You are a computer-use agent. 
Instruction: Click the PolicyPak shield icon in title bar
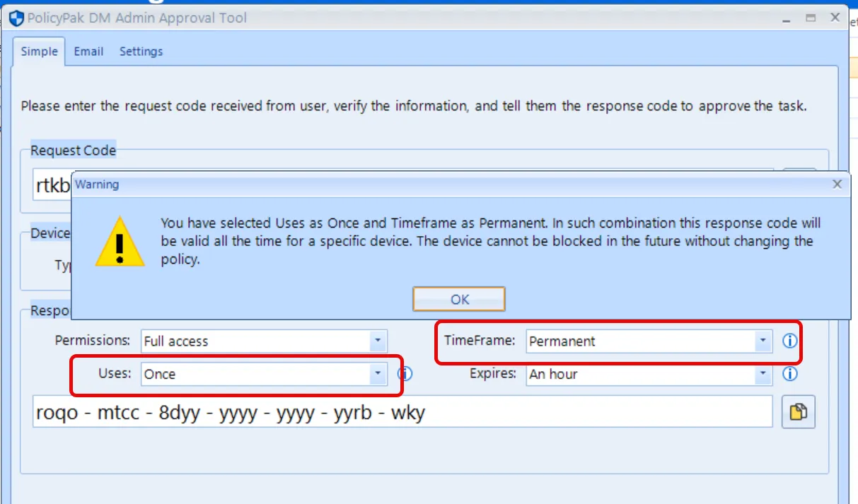pos(16,18)
